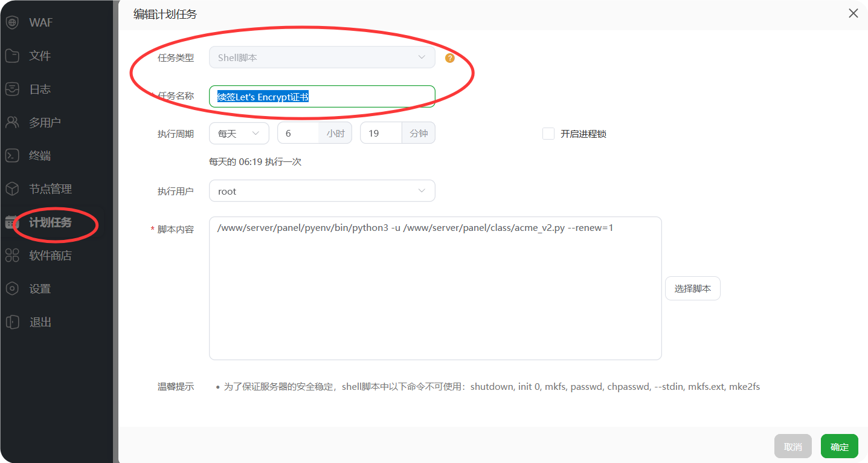868x463 pixels.
Task: Go to 文件 in the sidebar
Action: pos(40,56)
